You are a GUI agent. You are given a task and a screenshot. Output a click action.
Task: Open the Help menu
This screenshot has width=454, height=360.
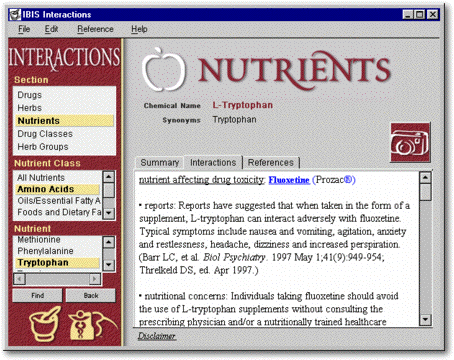[139, 29]
